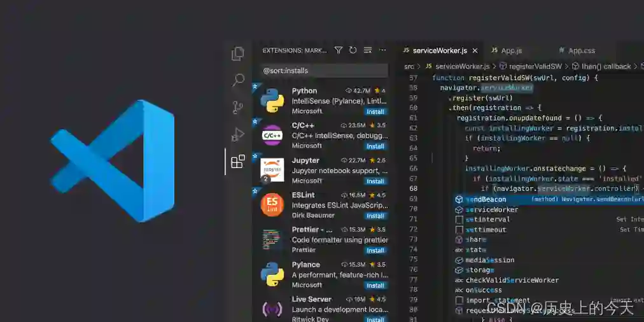644x322 pixels.
Task: Switch to the App.css tab
Action: (x=582, y=50)
